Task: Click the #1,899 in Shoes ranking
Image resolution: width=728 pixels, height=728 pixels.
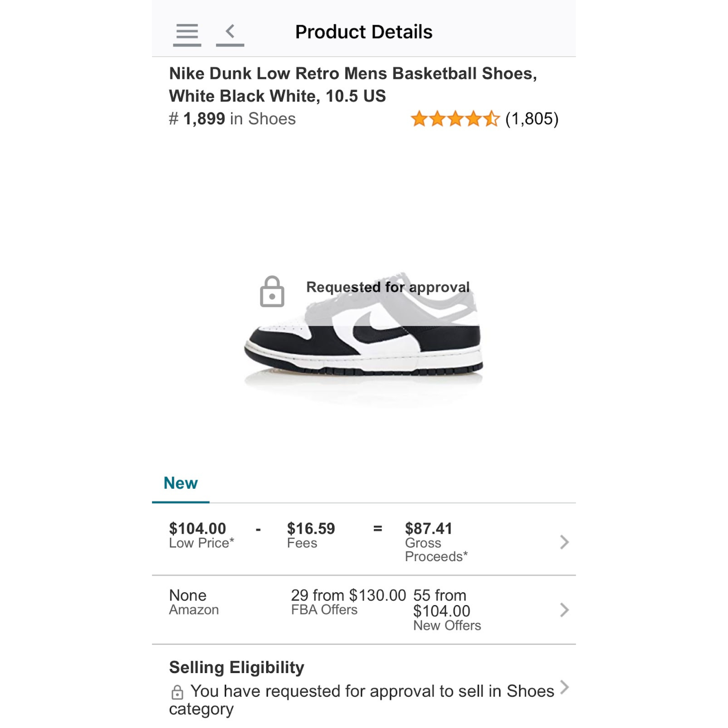Action: click(232, 119)
